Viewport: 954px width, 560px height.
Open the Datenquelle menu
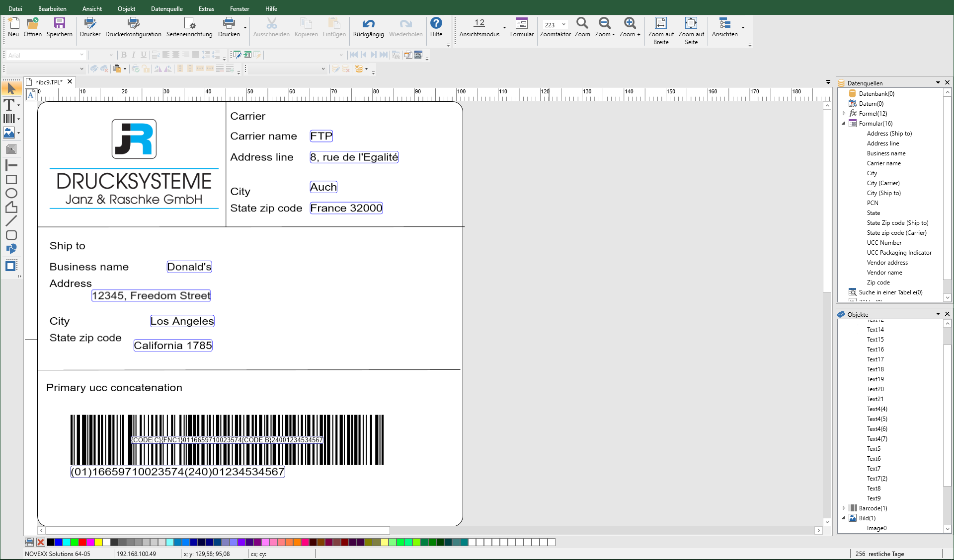point(166,8)
